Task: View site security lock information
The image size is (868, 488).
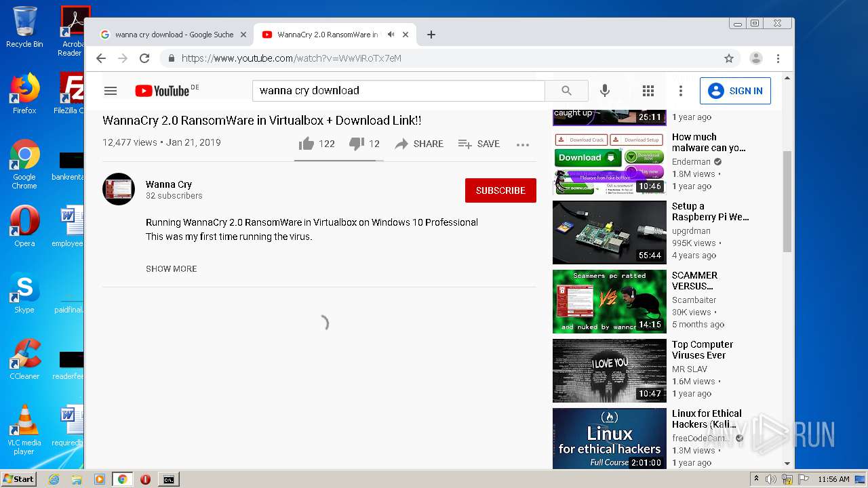Action: (x=172, y=58)
